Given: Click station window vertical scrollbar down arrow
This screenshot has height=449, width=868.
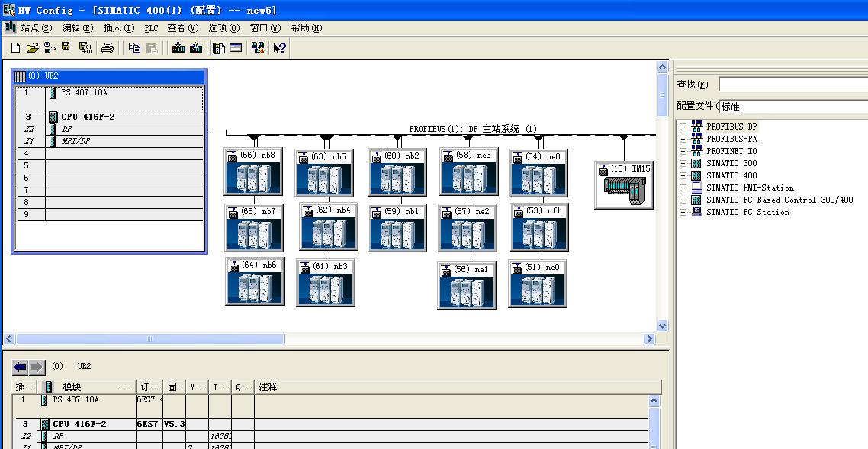Looking at the screenshot, I should [x=663, y=326].
